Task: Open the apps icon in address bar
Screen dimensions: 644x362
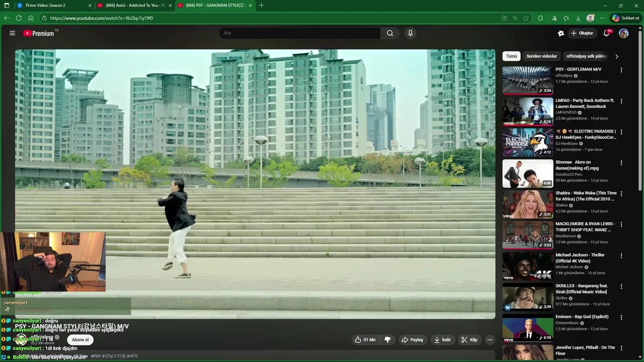Action: [504, 18]
